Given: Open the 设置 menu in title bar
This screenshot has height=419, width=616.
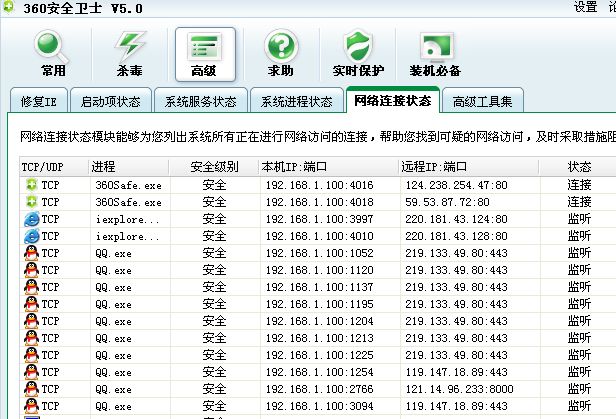Looking at the screenshot, I should point(585,7).
